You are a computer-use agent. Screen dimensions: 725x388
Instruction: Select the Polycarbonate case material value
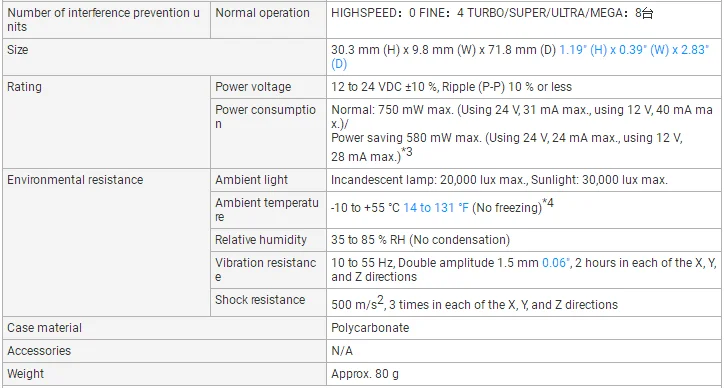click(x=370, y=328)
